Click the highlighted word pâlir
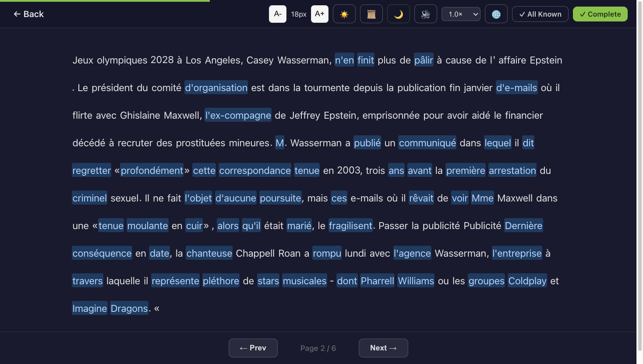 coord(423,60)
